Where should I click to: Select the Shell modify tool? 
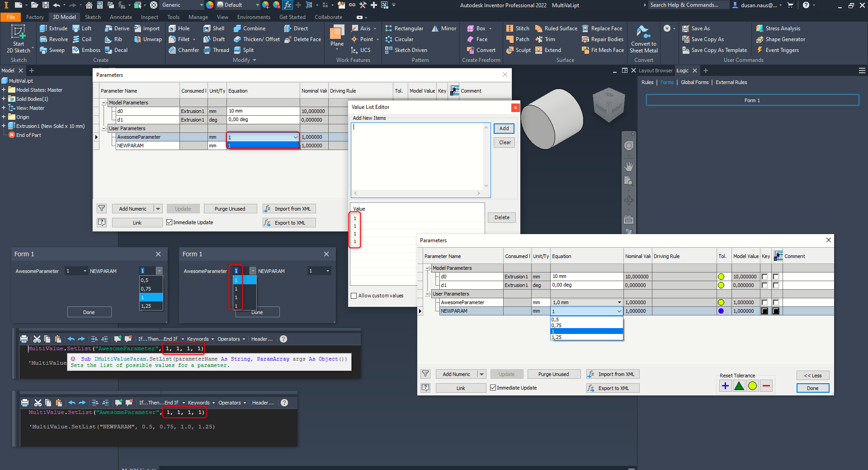pos(213,28)
